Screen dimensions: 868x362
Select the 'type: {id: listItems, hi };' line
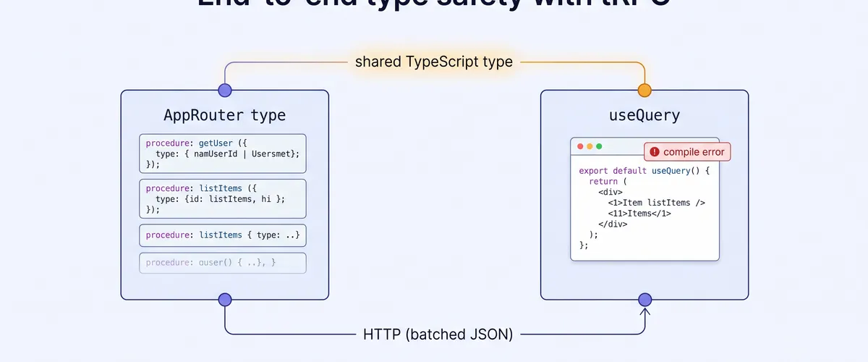(x=221, y=199)
